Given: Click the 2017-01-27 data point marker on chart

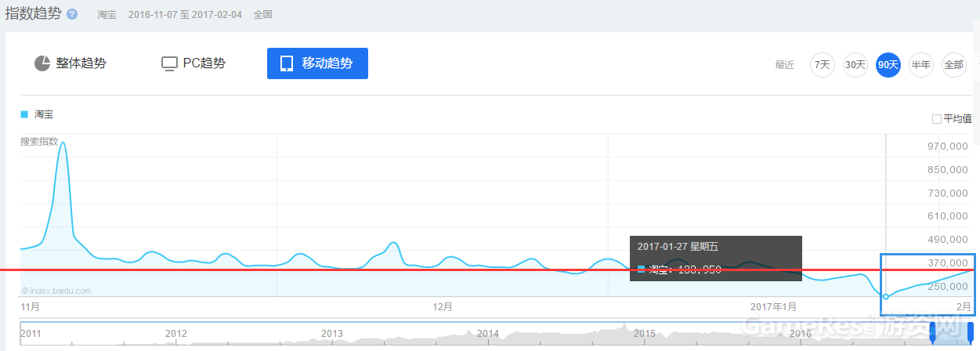Looking at the screenshot, I should click(886, 296).
